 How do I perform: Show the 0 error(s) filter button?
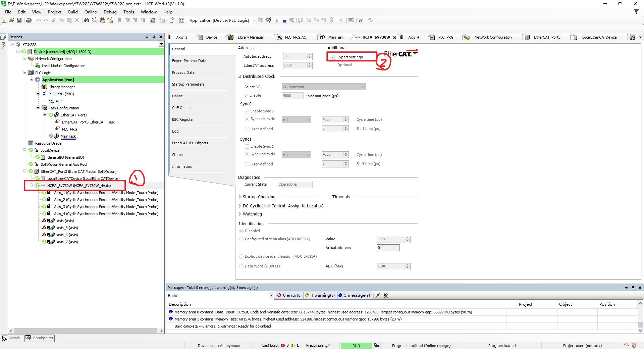click(x=289, y=295)
